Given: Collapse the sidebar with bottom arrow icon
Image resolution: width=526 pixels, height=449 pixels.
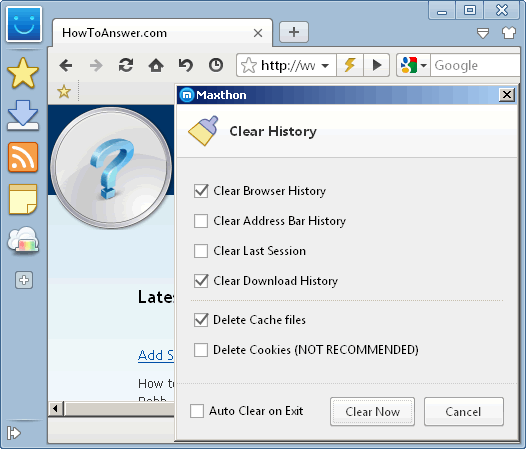Looking at the screenshot, I should pyautogui.click(x=14, y=433).
